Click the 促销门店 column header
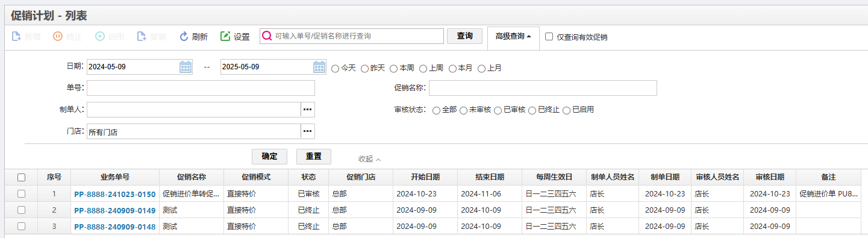The height and width of the screenshot is (238, 868). tap(361, 177)
